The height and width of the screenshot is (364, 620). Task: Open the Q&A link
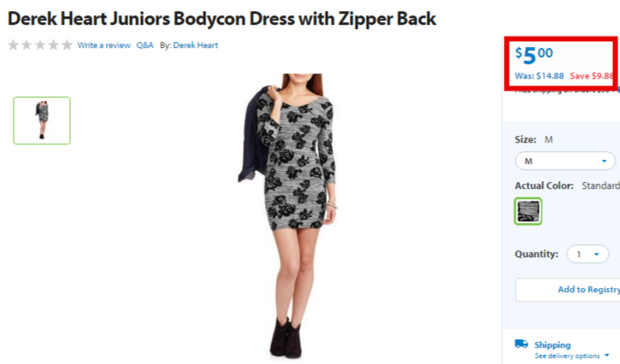(x=145, y=45)
